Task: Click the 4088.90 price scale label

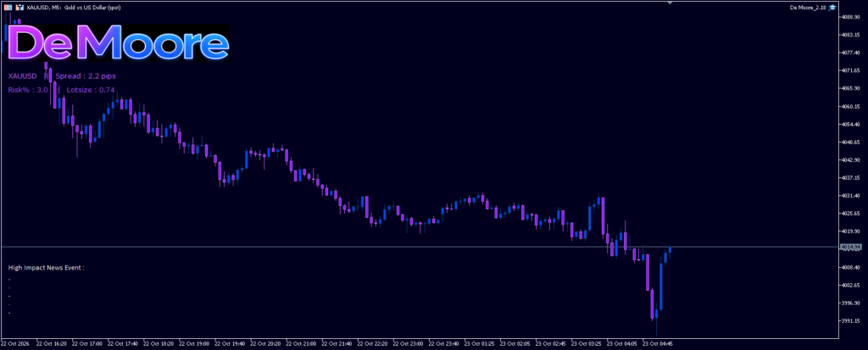Action: pos(850,17)
